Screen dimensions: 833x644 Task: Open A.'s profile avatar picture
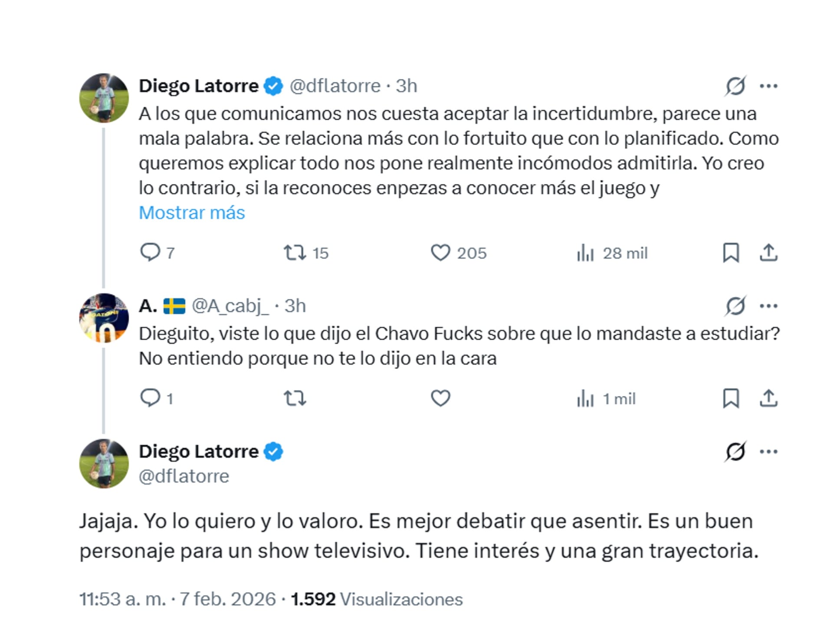point(104,318)
